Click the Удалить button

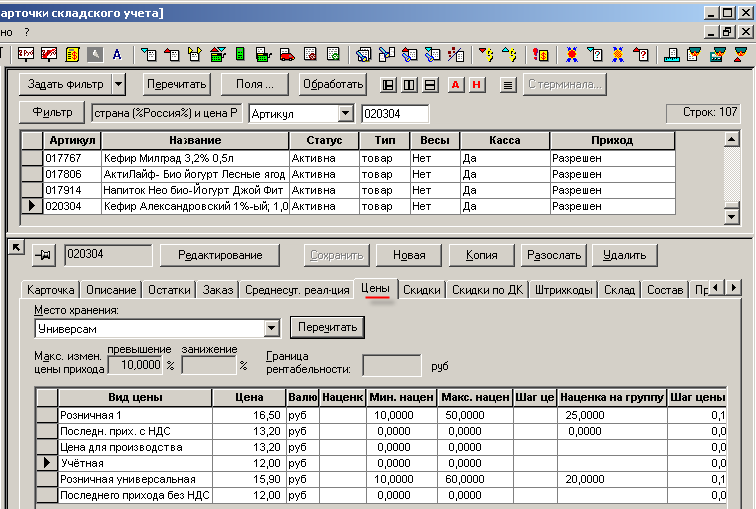(x=624, y=255)
